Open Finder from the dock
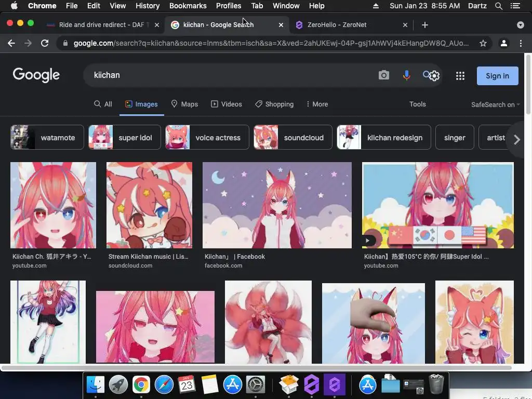Image resolution: width=532 pixels, height=399 pixels. click(96, 384)
